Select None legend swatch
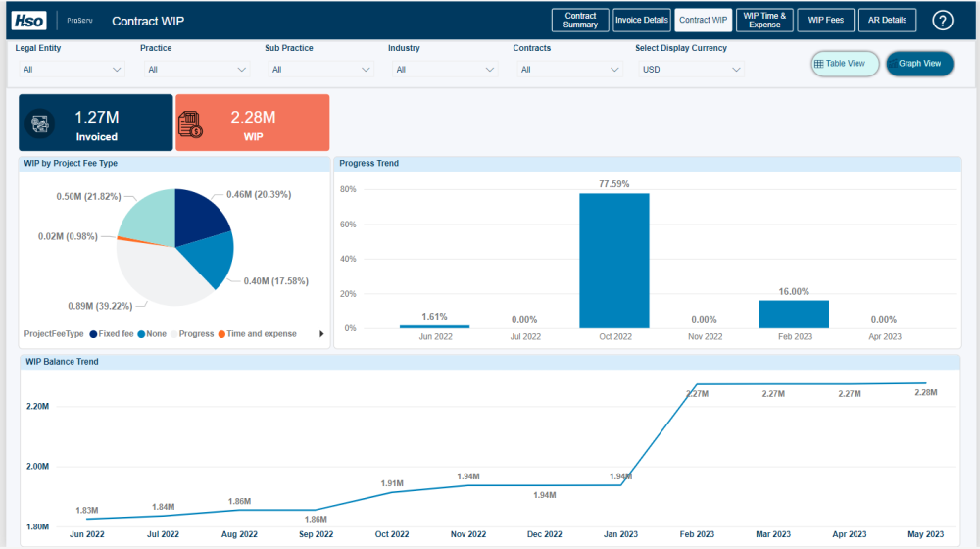The image size is (980, 549). (141, 334)
